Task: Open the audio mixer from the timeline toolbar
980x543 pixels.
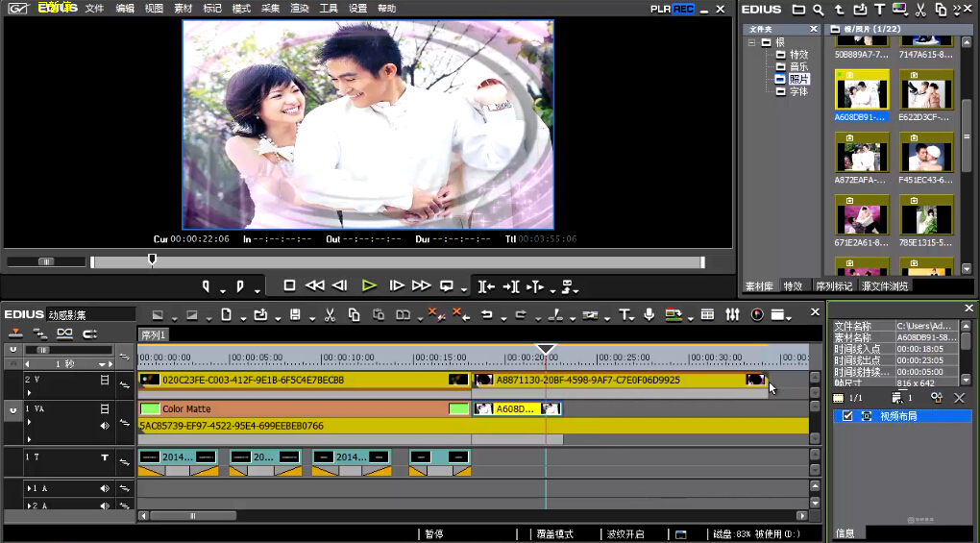Action: click(x=732, y=314)
